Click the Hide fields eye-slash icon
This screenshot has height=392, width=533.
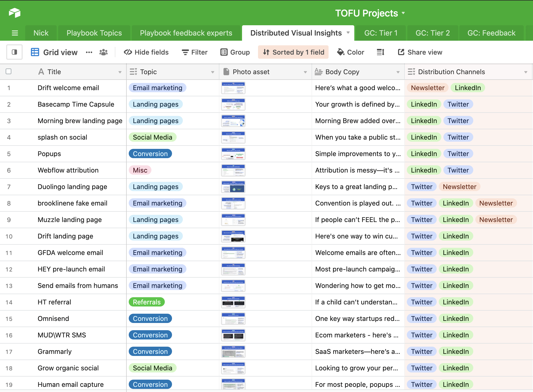tap(128, 52)
